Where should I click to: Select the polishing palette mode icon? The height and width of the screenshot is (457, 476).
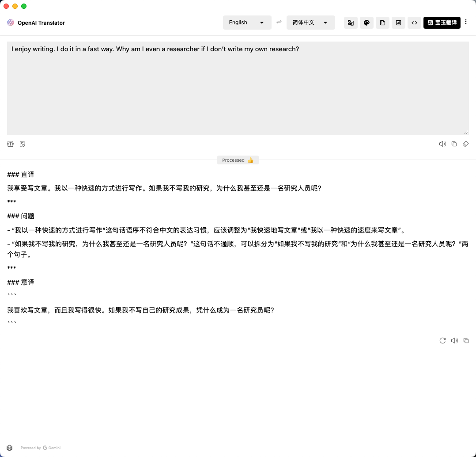click(366, 23)
